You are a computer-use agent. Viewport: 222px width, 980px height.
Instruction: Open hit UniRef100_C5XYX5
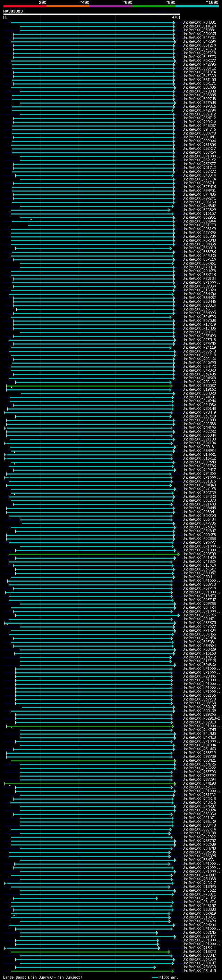pyautogui.click(x=199, y=34)
